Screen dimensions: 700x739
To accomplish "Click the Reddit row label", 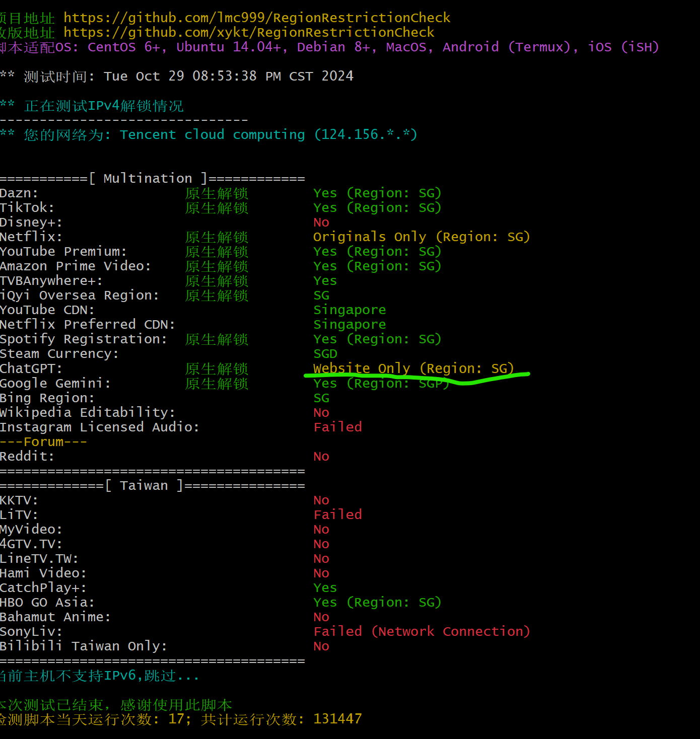I will (27, 456).
